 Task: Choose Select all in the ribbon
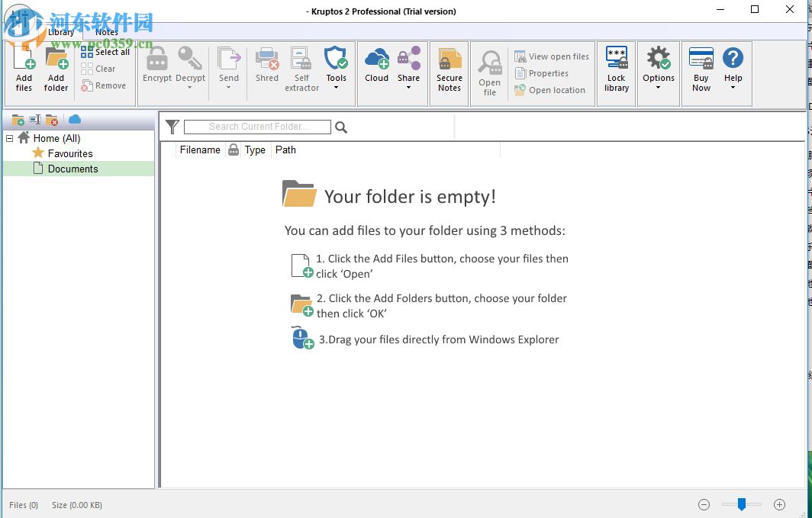pos(105,52)
